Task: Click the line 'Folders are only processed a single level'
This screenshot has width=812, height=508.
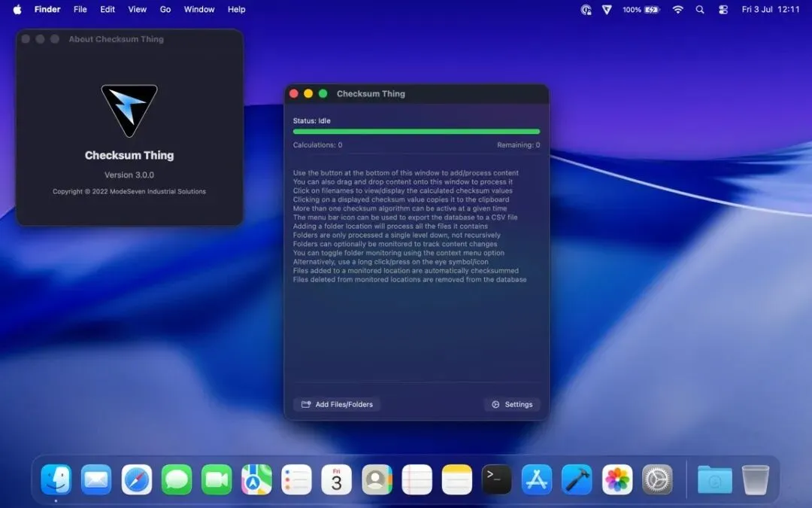Action: (x=397, y=235)
